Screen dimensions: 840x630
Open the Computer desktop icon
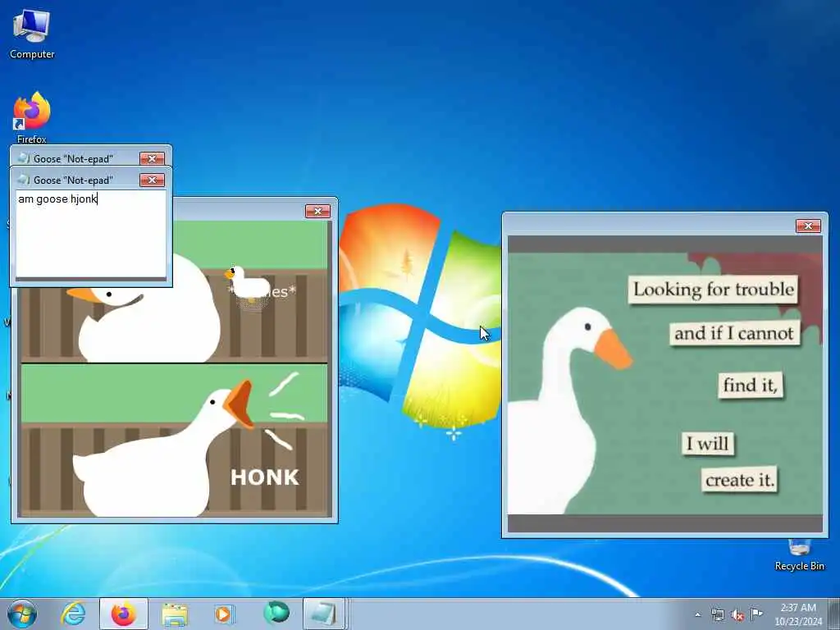pos(32,33)
